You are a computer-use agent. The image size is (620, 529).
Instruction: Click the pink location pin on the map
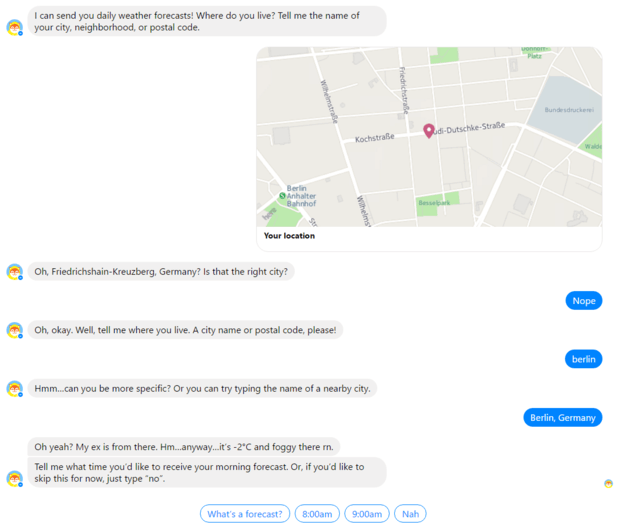(429, 131)
